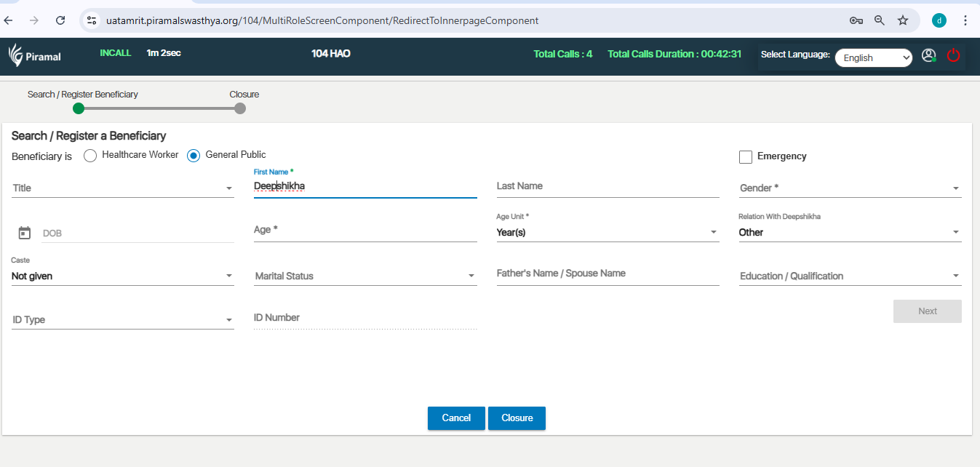The height and width of the screenshot is (467, 980).
Task: Select Search / Register Beneficiary step
Action: [79, 108]
